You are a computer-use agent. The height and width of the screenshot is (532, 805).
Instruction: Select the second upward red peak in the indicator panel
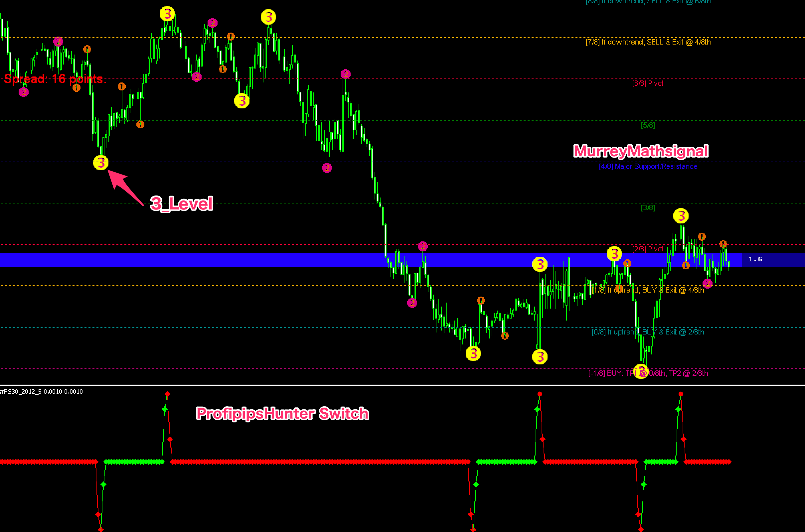(540, 394)
